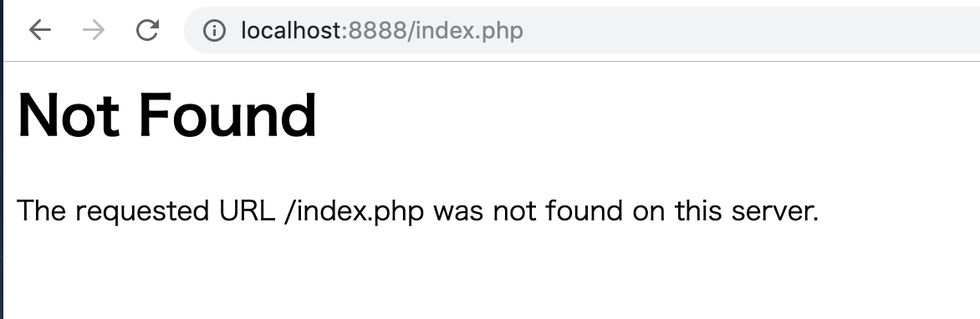The width and height of the screenshot is (980, 319).
Task: Click the word "Found" in the heading
Action: (227, 115)
